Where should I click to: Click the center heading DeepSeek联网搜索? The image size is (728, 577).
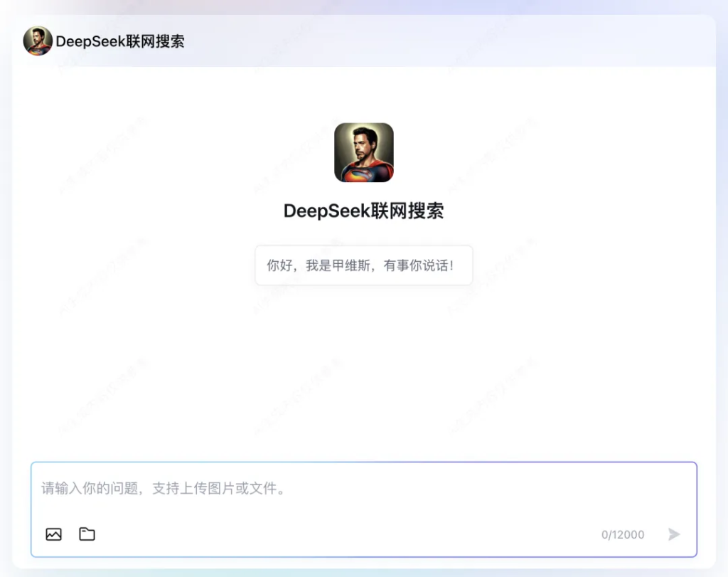[364, 211]
